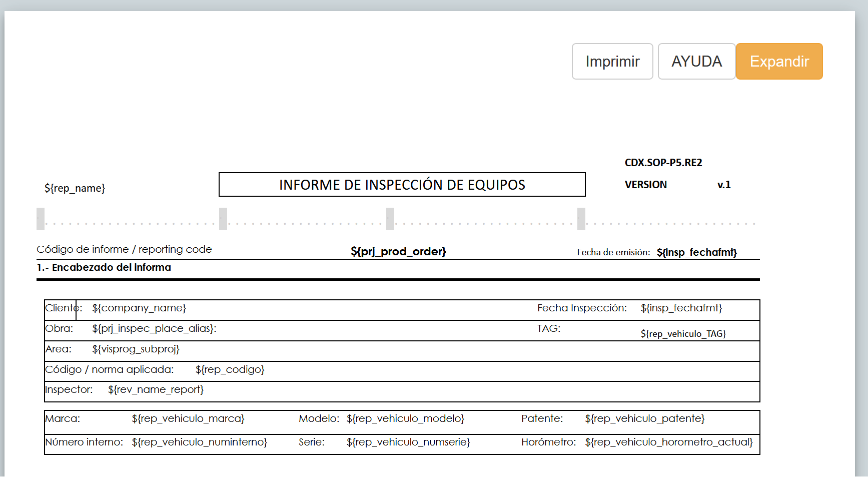Click the ${rep_vehiculo_horometro_actual} field
This screenshot has width=868, height=478.
(x=668, y=442)
